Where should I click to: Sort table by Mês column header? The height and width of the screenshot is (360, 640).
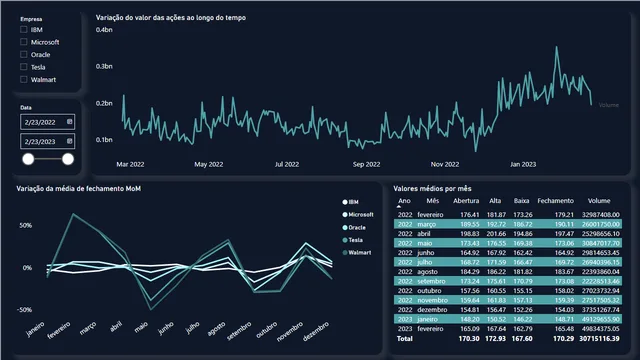point(432,200)
